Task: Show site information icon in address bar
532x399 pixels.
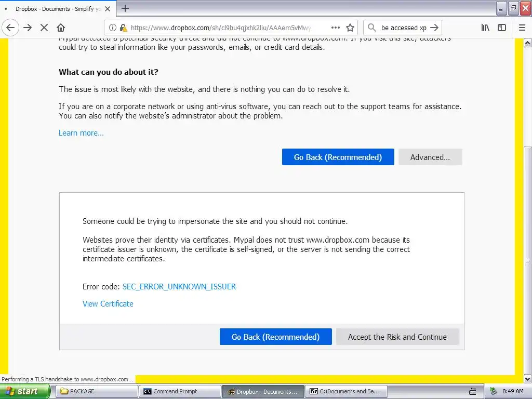Action: [113, 28]
